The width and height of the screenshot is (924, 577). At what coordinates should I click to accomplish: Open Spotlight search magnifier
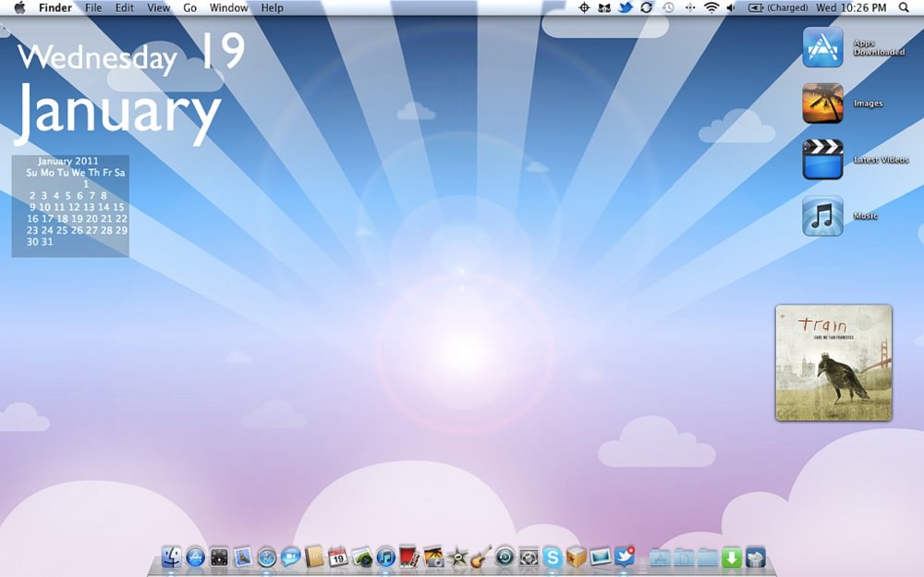(904, 7)
